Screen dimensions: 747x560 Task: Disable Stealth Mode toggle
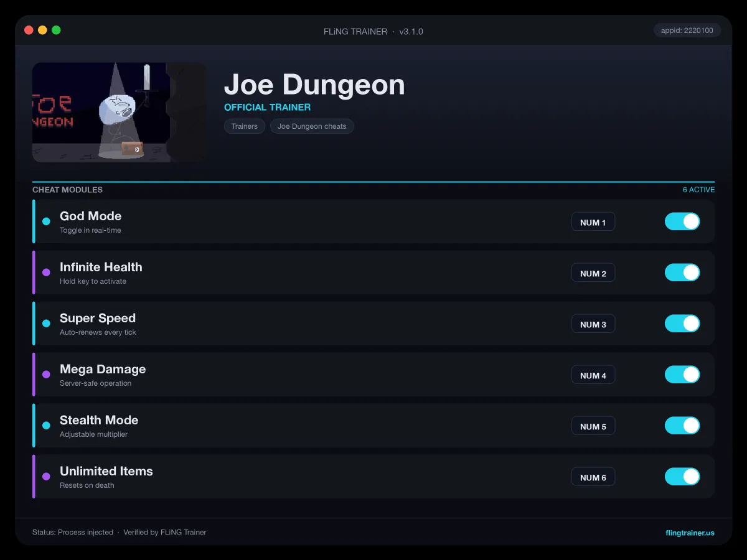coord(682,426)
